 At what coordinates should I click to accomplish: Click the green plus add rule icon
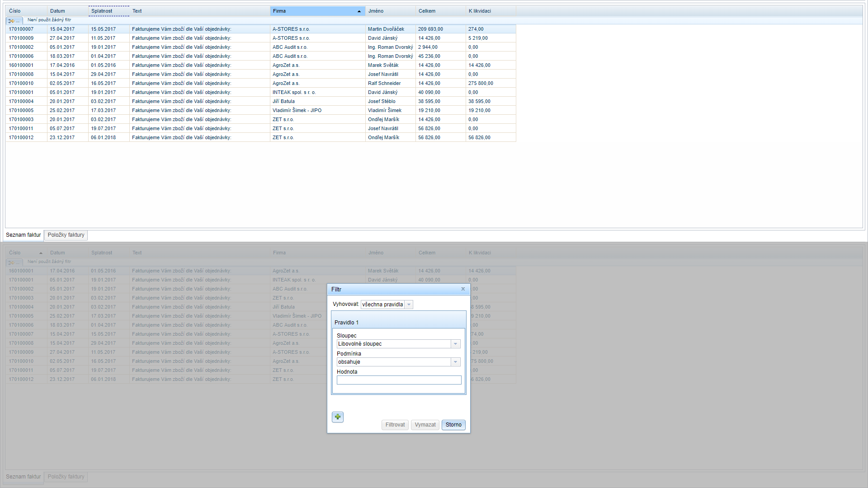pos(338,417)
